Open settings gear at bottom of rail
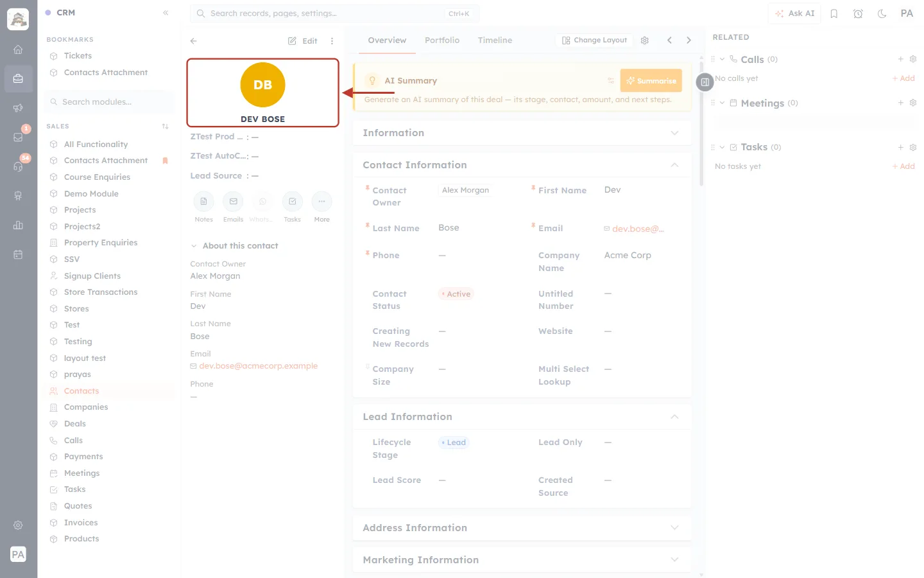 pos(18,525)
